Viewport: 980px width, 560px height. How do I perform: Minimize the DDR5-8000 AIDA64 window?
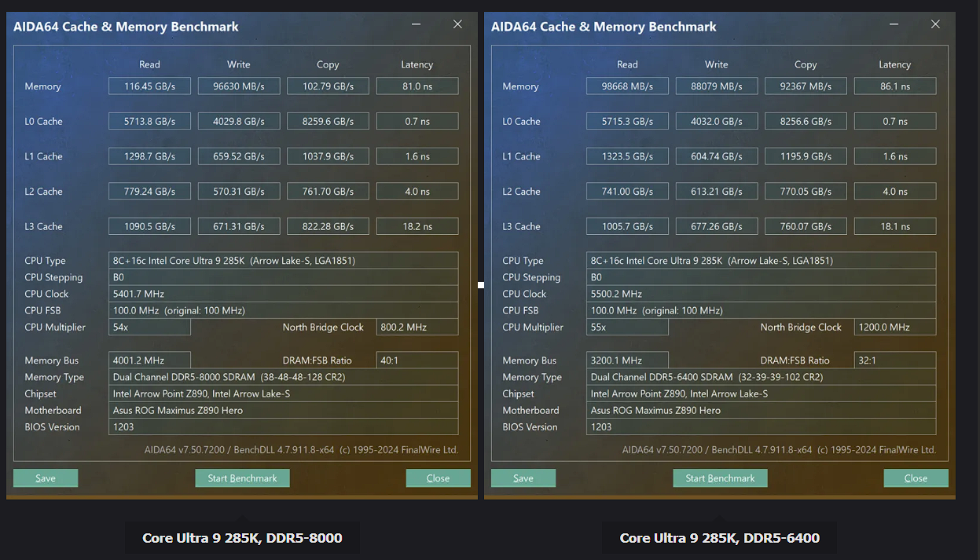(x=417, y=25)
